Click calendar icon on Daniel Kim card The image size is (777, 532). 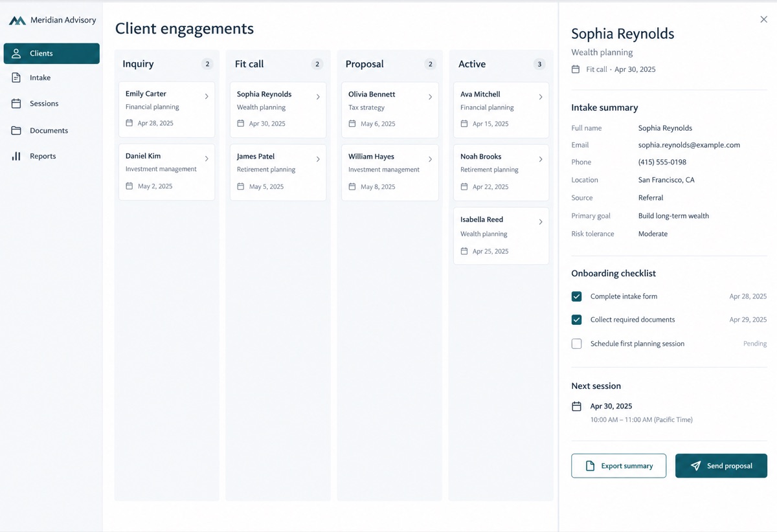point(129,186)
